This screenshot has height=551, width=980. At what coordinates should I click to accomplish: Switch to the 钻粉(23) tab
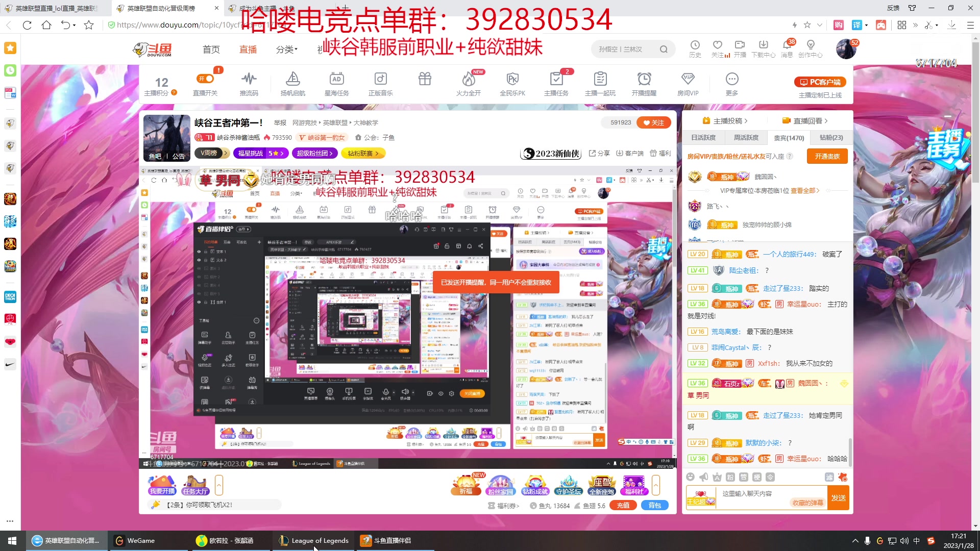[x=831, y=138]
